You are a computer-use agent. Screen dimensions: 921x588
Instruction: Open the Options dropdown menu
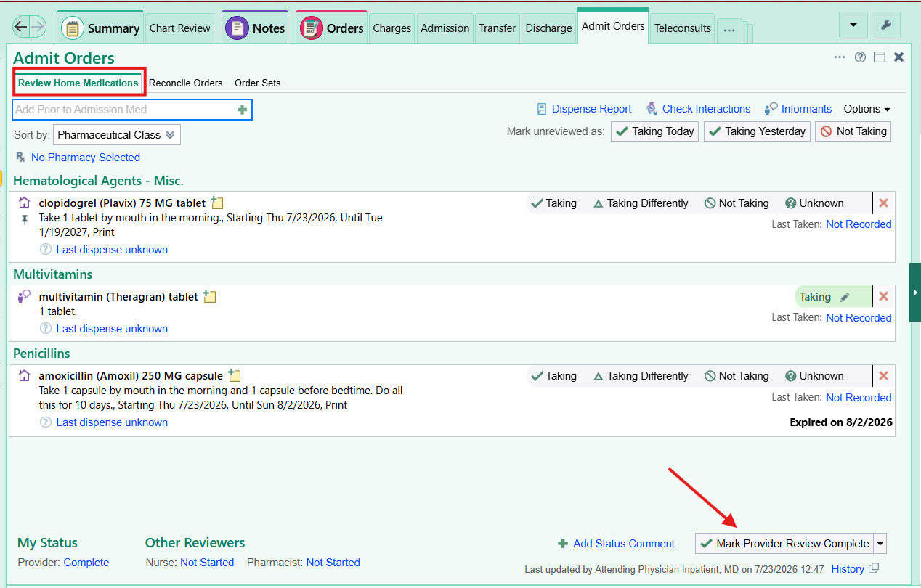coord(867,109)
